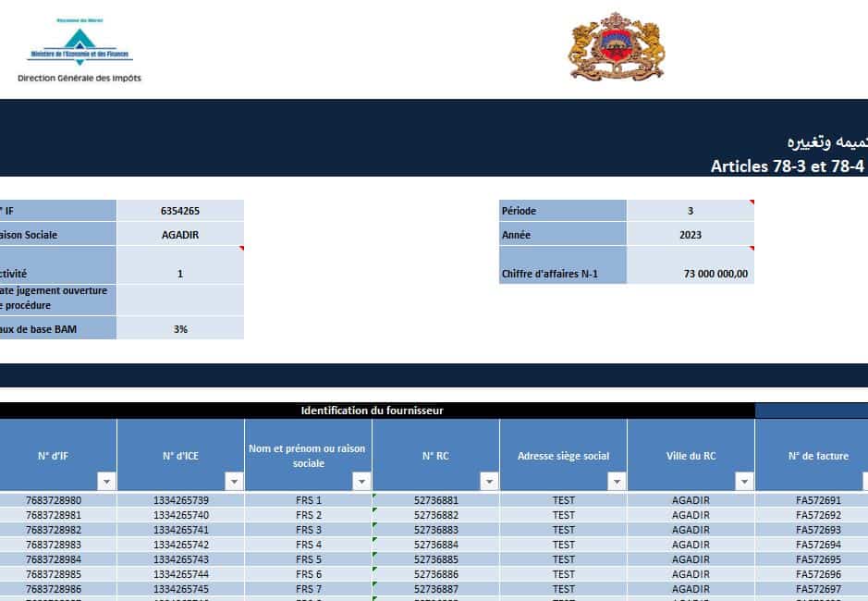Open the Ville du RC filter dropdown
868x601 pixels.
[744, 482]
